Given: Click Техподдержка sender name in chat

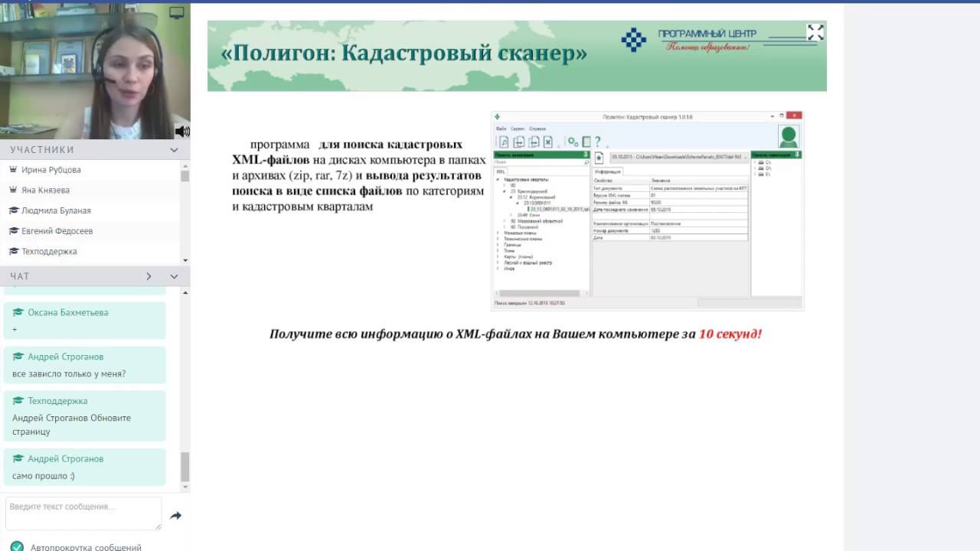Looking at the screenshot, I should (57, 401).
